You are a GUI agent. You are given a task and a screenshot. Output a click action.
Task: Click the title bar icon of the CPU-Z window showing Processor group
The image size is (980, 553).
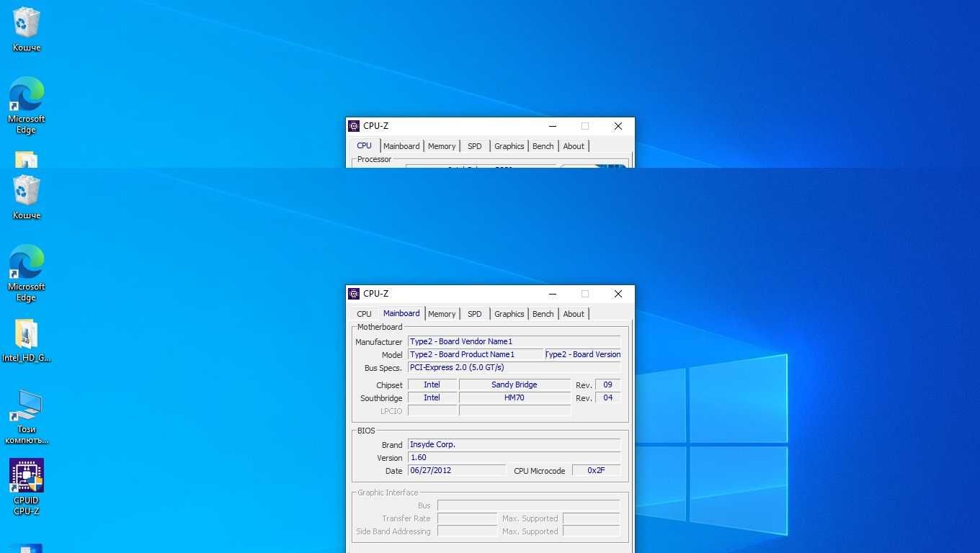click(x=354, y=126)
